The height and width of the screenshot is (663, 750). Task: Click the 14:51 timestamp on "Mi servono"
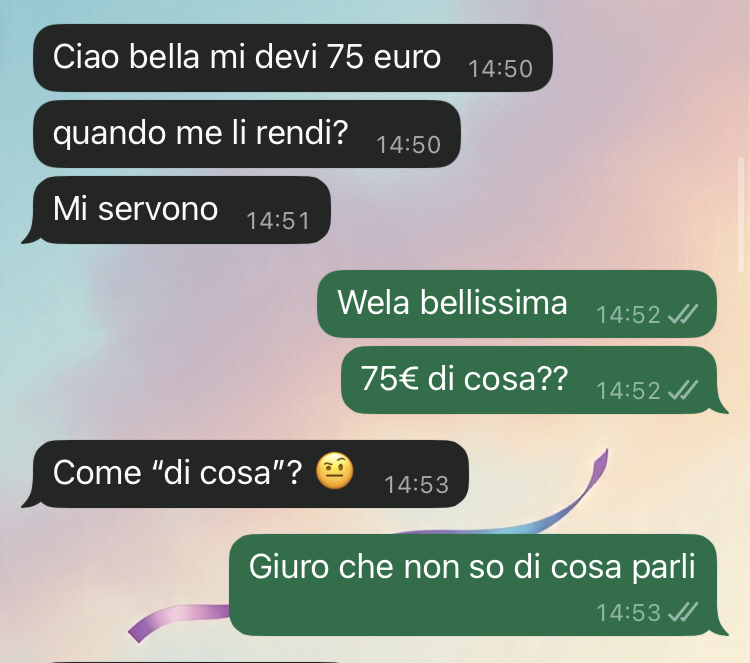click(278, 221)
